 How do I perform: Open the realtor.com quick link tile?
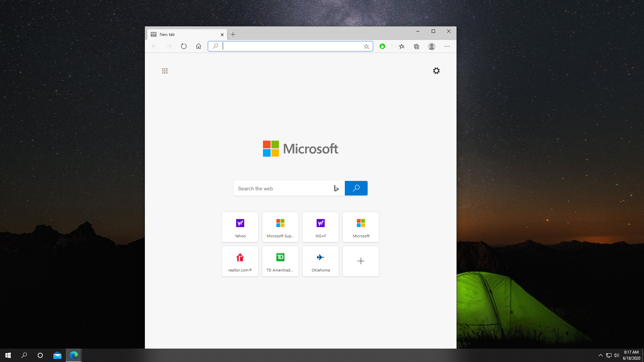240,261
